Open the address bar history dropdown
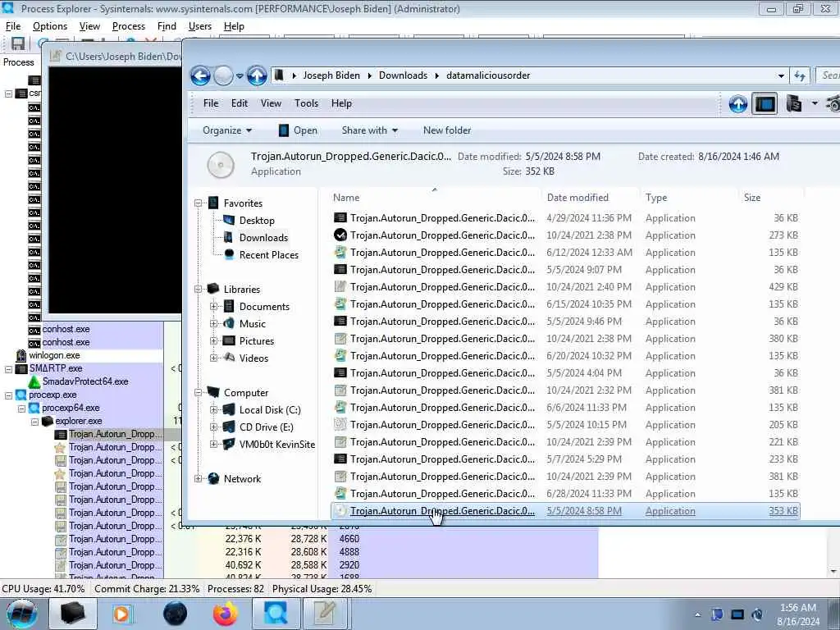The height and width of the screenshot is (630, 840). (x=781, y=76)
